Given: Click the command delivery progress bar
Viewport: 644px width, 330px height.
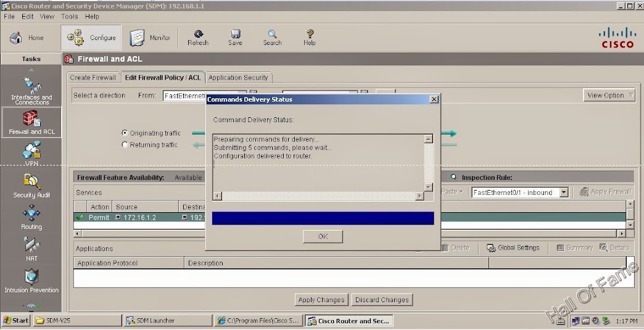Looking at the screenshot, I should [x=323, y=218].
